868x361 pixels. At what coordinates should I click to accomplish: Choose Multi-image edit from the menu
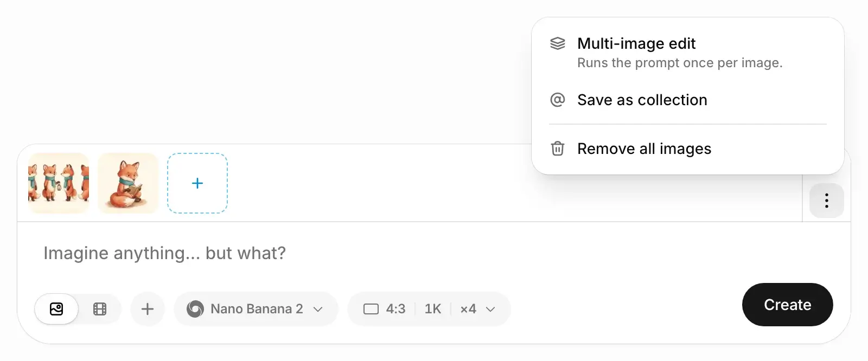click(x=688, y=53)
